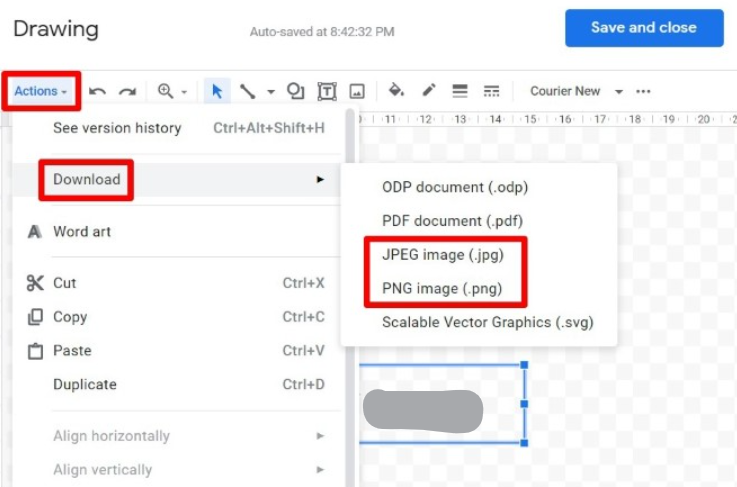The image size is (737, 487).
Task: Click the middle-right selection handle
Action: coord(525,404)
